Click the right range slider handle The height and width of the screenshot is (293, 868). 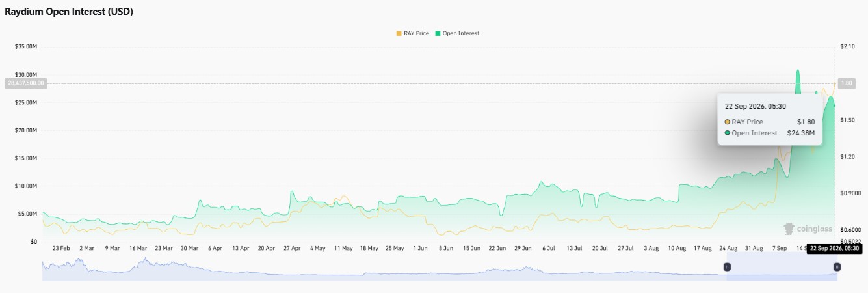[x=837, y=267]
